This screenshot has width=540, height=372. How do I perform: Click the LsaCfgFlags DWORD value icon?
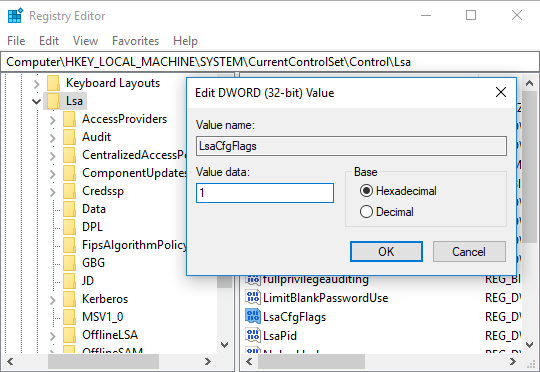tap(253, 316)
